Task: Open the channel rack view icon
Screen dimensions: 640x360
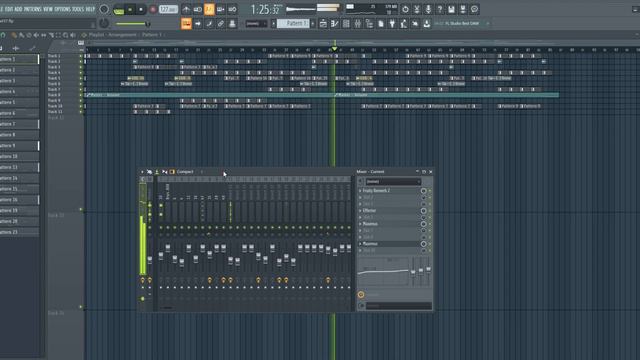Action: [346, 24]
